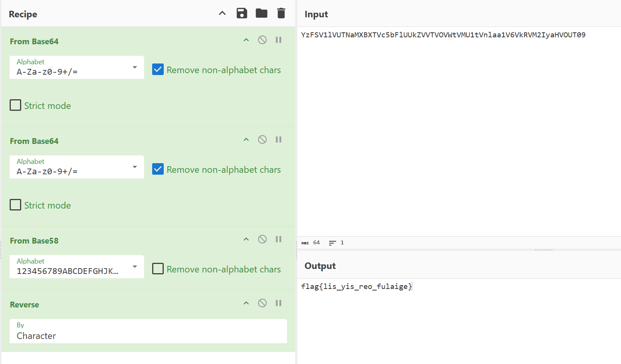Grab the Input/Output pane divider handle

[x=544, y=250]
